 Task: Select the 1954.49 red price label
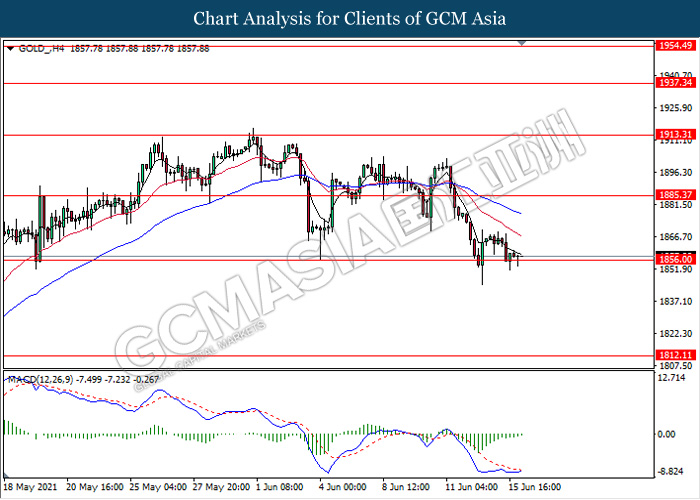point(675,46)
